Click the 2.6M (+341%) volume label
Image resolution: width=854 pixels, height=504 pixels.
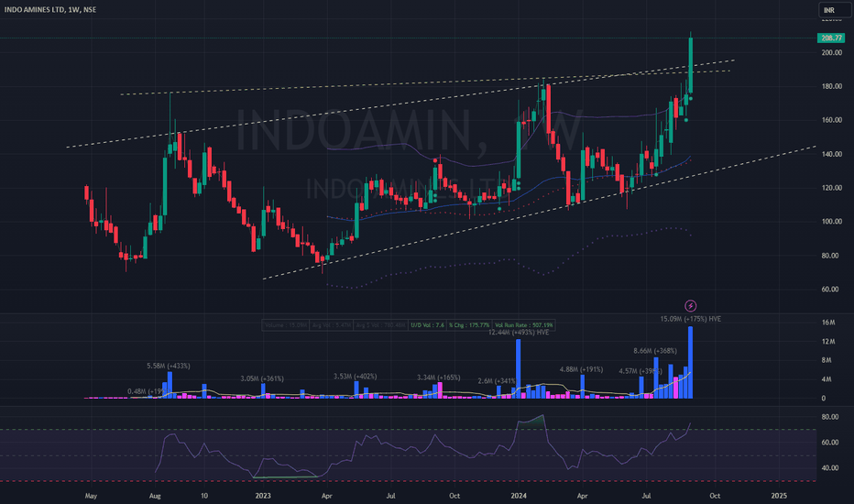497,381
